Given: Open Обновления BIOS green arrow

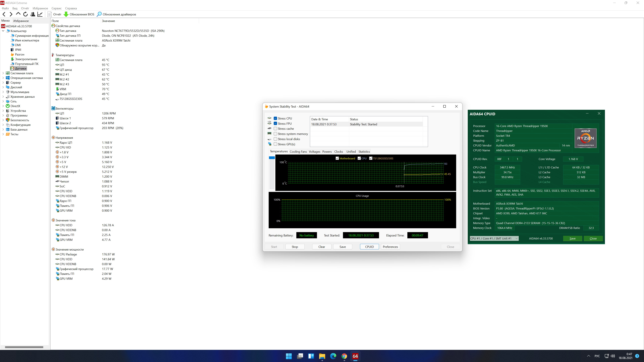Looking at the screenshot, I should [66, 14].
